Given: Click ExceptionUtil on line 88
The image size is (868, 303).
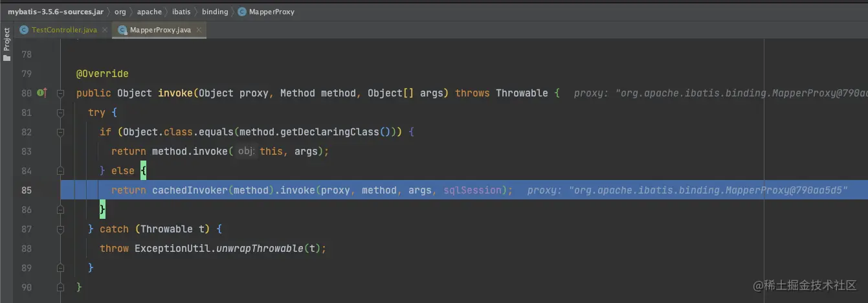Looking at the screenshot, I should point(172,249).
